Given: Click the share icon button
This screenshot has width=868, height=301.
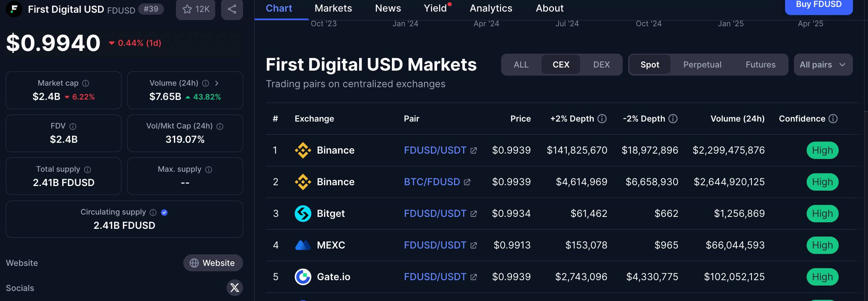Looking at the screenshot, I should pyautogui.click(x=232, y=9).
